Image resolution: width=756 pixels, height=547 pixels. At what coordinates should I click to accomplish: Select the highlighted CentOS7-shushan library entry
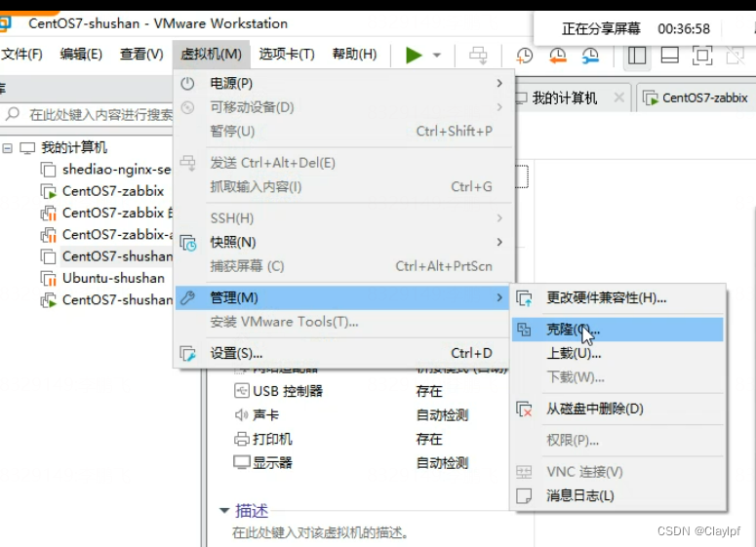[x=106, y=256]
